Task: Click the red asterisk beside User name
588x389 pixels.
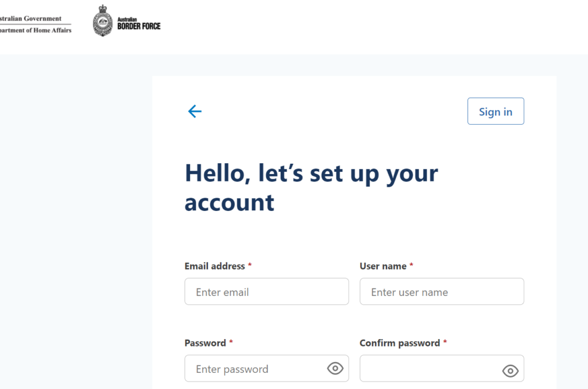Action: pyautogui.click(x=411, y=265)
